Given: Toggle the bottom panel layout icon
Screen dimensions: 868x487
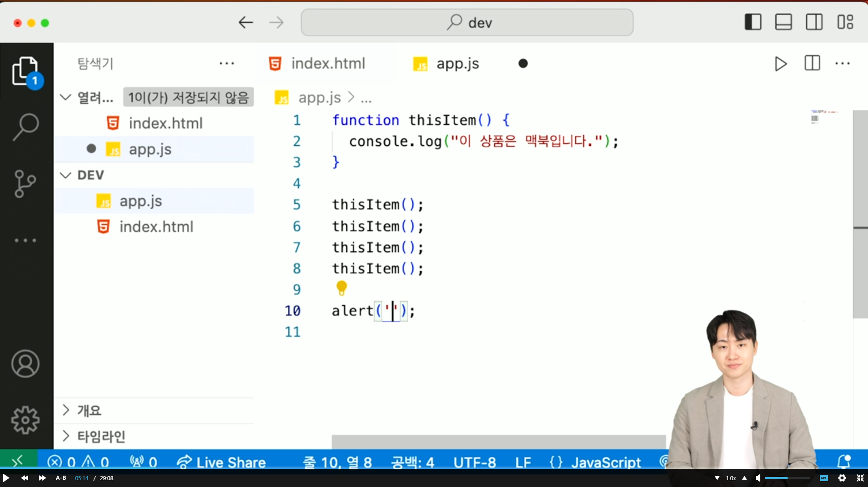Looking at the screenshot, I should point(784,22).
